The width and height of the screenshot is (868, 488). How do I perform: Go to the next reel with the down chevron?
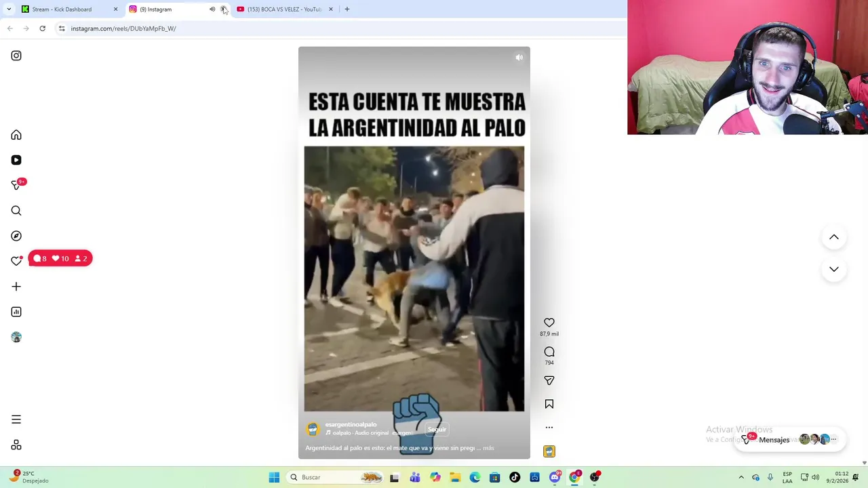coord(834,269)
